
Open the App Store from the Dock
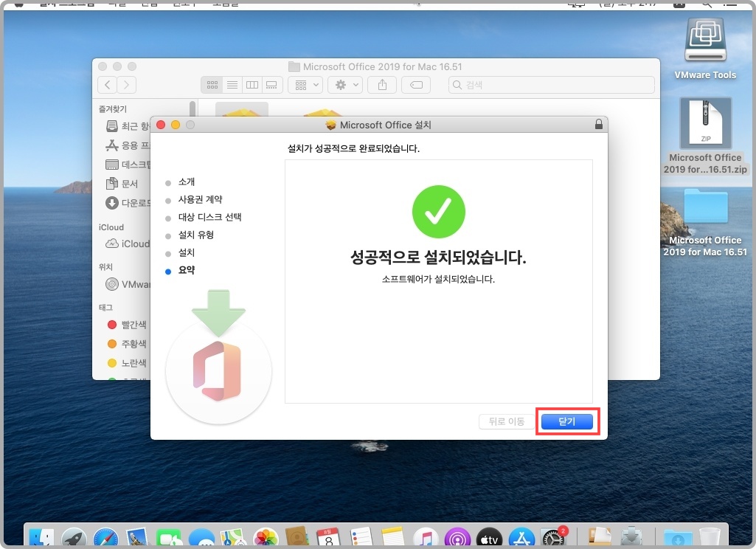(521, 536)
